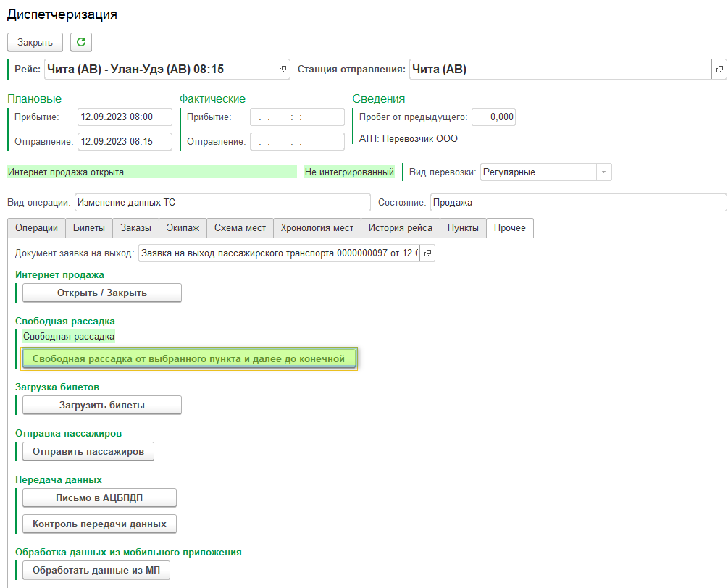Click the green refresh icon
Viewport: 728px width, 588px height.
pos(80,42)
